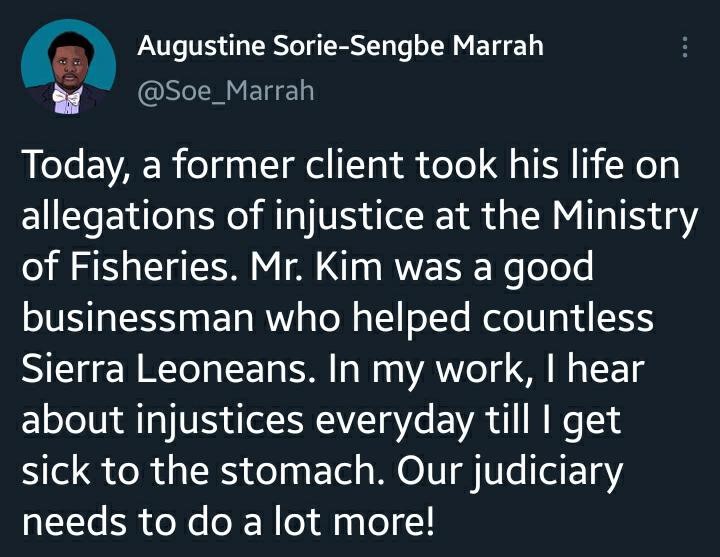Click the word "injustices" in the tweet
This screenshot has height=557, width=720.
coord(221,421)
